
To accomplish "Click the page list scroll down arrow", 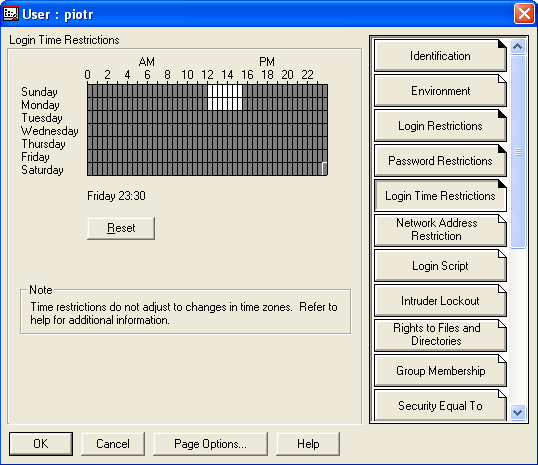I will (x=518, y=412).
